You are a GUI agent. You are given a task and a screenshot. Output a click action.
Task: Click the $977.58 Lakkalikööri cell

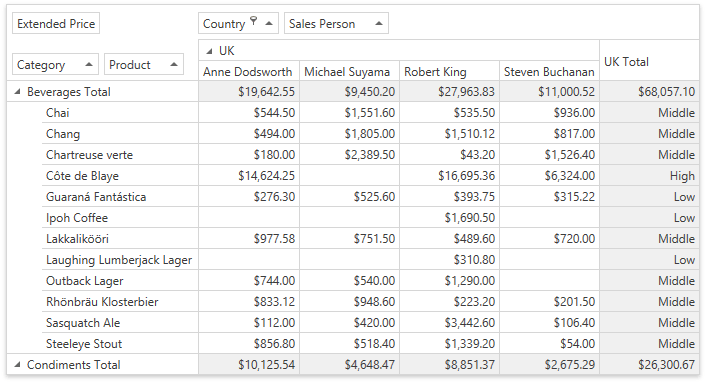249,239
